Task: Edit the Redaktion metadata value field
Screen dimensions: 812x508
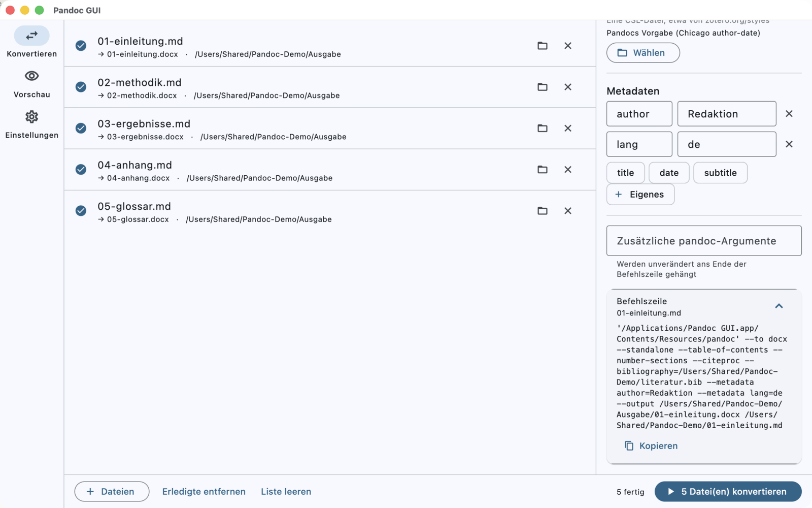Action: coord(727,114)
